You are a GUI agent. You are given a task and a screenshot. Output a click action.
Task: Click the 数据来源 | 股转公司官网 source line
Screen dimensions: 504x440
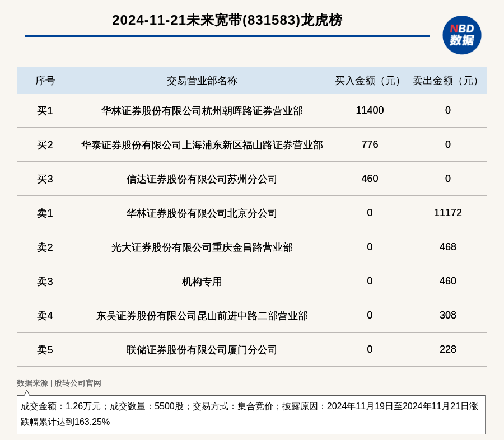click(59, 383)
